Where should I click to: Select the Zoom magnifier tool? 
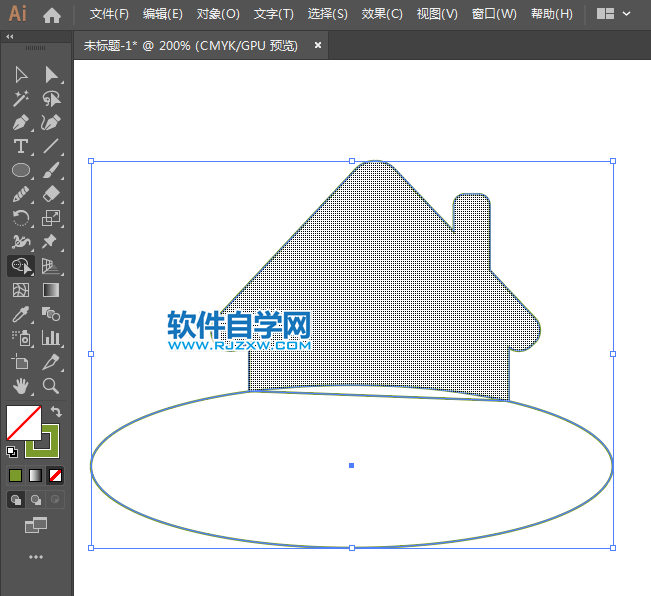tap(51, 386)
